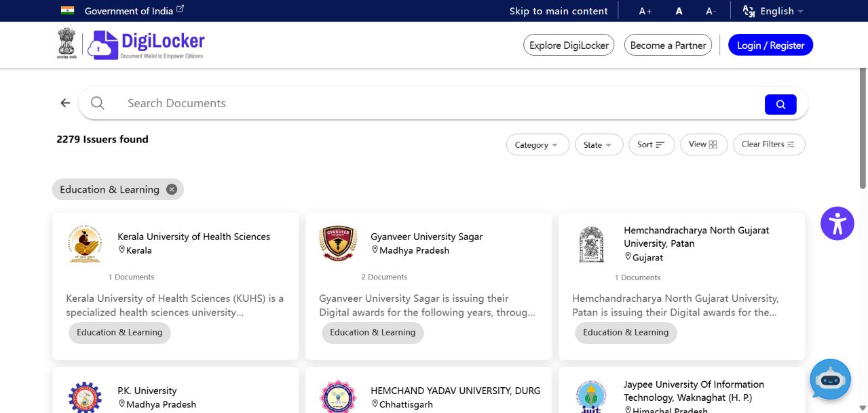The height and width of the screenshot is (413, 868).
Task: Click the translate language icon
Action: [x=749, y=11]
